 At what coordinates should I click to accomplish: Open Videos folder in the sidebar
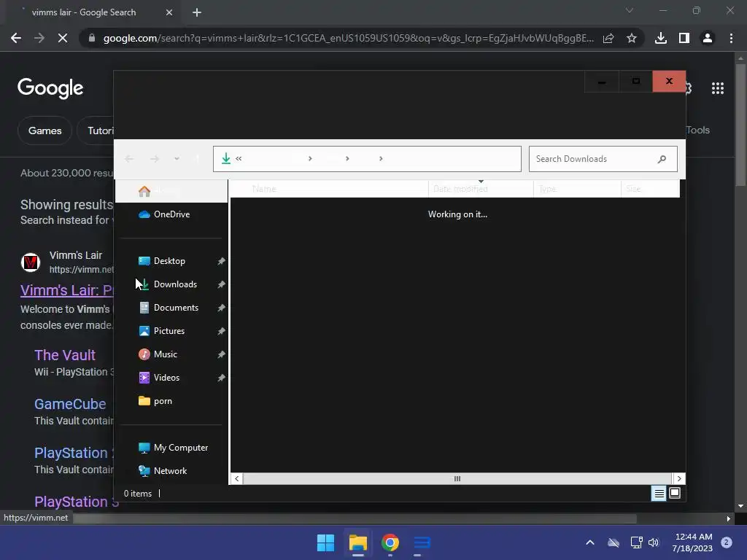click(x=166, y=378)
